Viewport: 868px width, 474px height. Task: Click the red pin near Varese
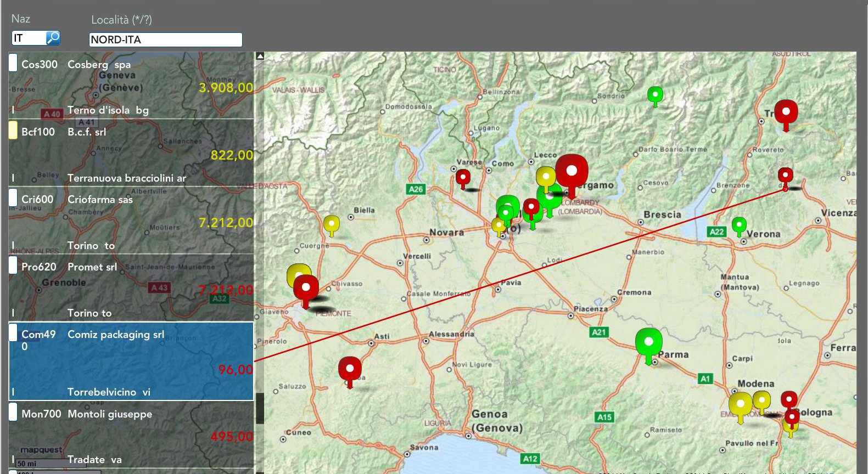[463, 178]
